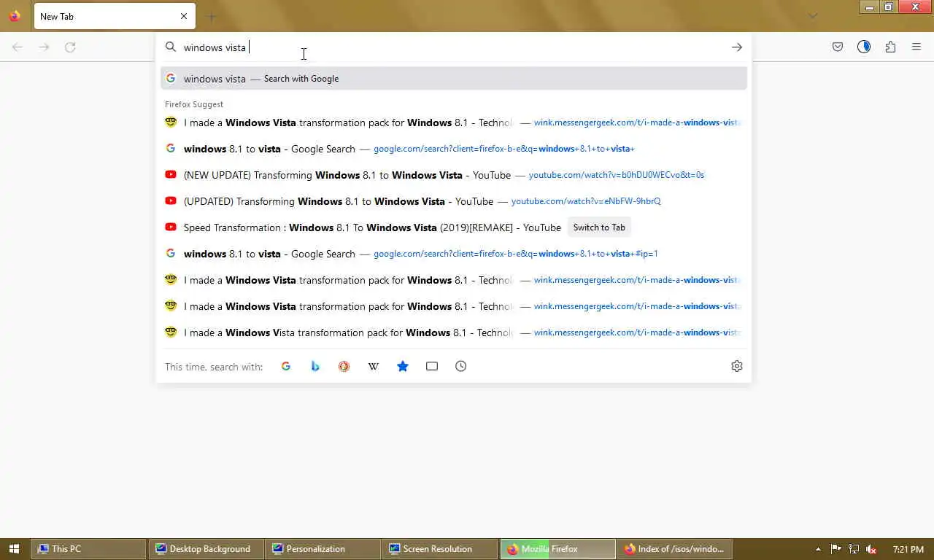The height and width of the screenshot is (560, 934).
Task: Switch to the This PC taskbar window
Action: [89, 549]
